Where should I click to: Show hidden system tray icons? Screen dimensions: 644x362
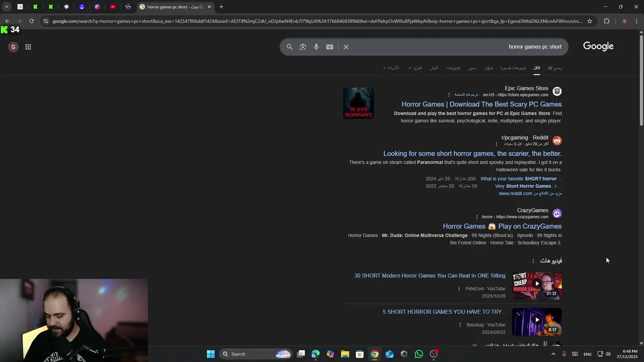(553, 354)
